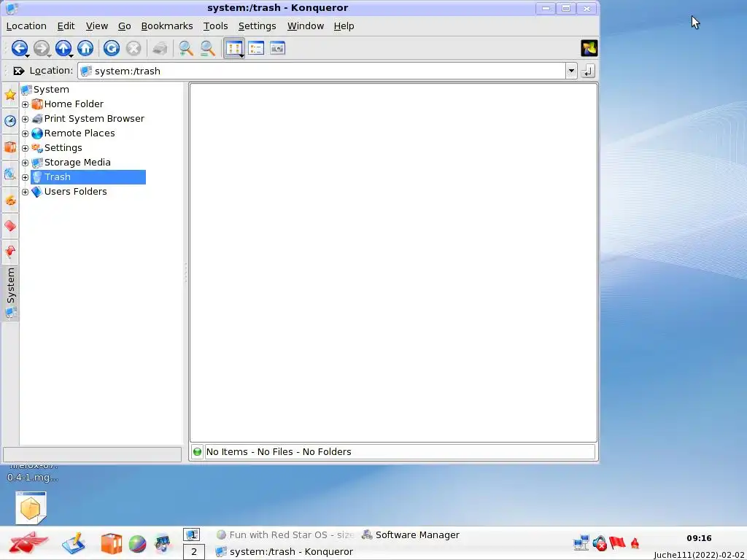Image resolution: width=747 pixels, height=560 pixels.
Task: Open the Window menu
Action: [x=306, y=26]
